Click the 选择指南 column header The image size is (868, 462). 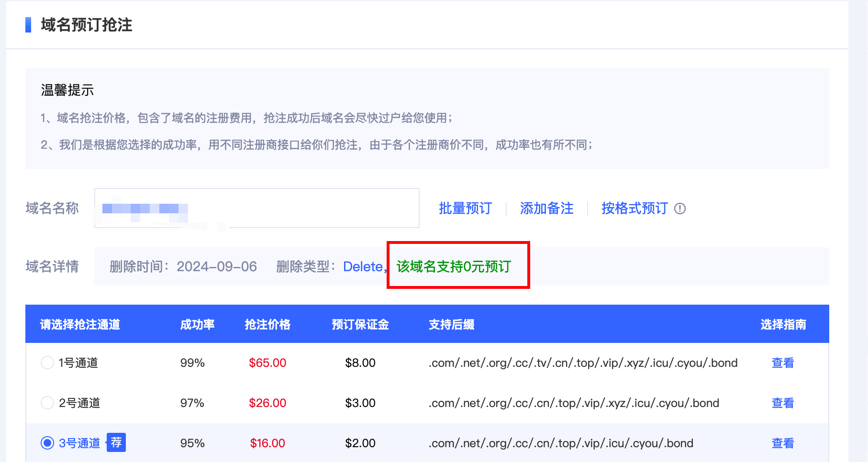(x=783, y=324)
